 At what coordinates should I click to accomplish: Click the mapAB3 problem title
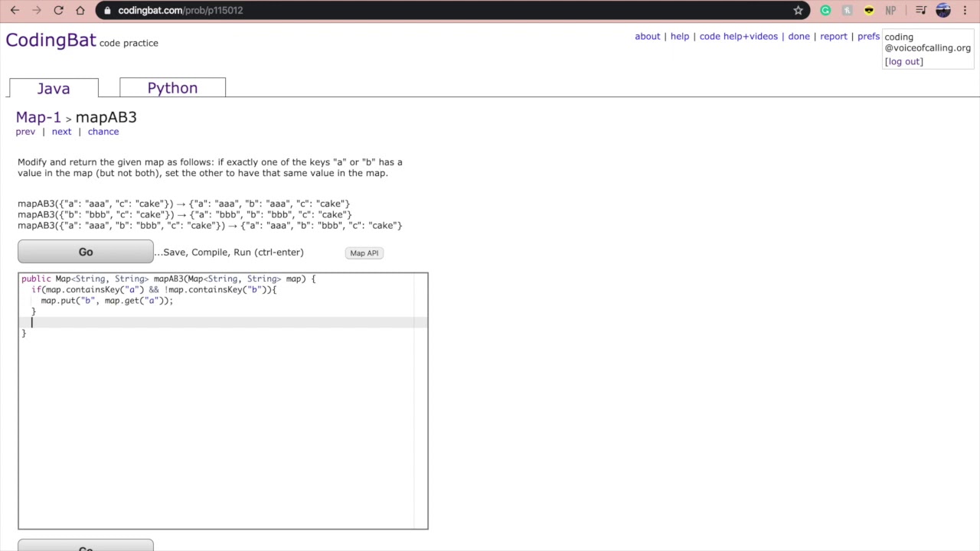(106, 117)
